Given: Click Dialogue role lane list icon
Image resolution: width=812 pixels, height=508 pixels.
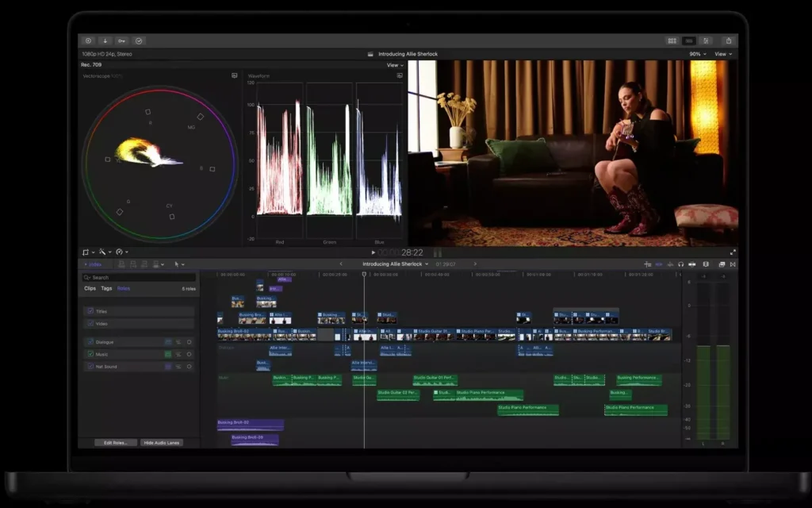Looking at the screenshot, I should (x=178, y=342).
